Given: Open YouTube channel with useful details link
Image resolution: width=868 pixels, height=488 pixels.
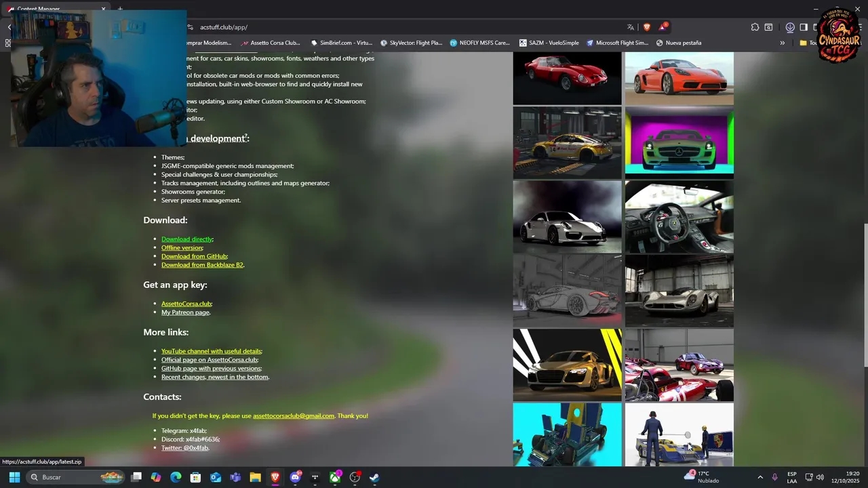Looking at the screenshot, I should (x=211, y=351).
